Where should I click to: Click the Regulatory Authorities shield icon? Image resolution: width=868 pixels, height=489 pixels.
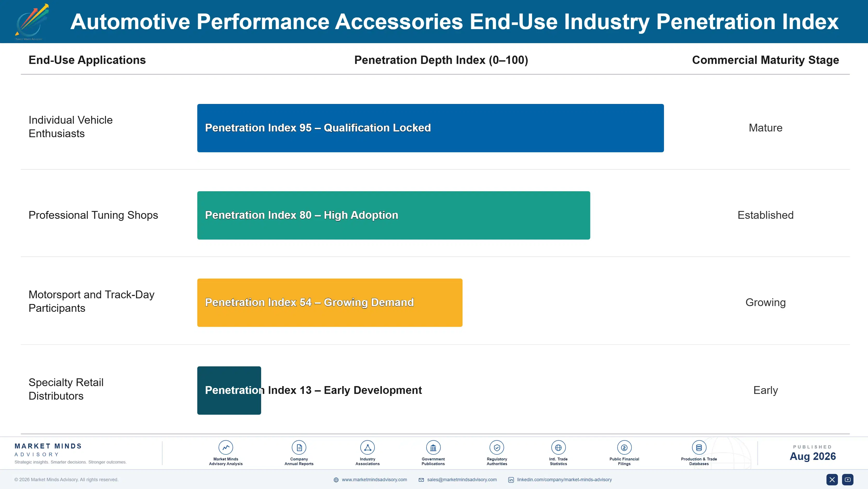[x=497, y=447]
